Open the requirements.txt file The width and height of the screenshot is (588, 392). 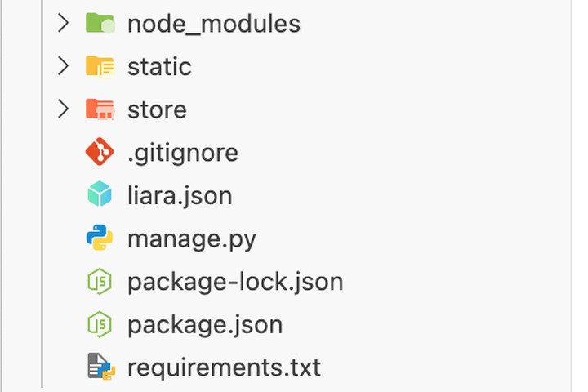point(224,367)
